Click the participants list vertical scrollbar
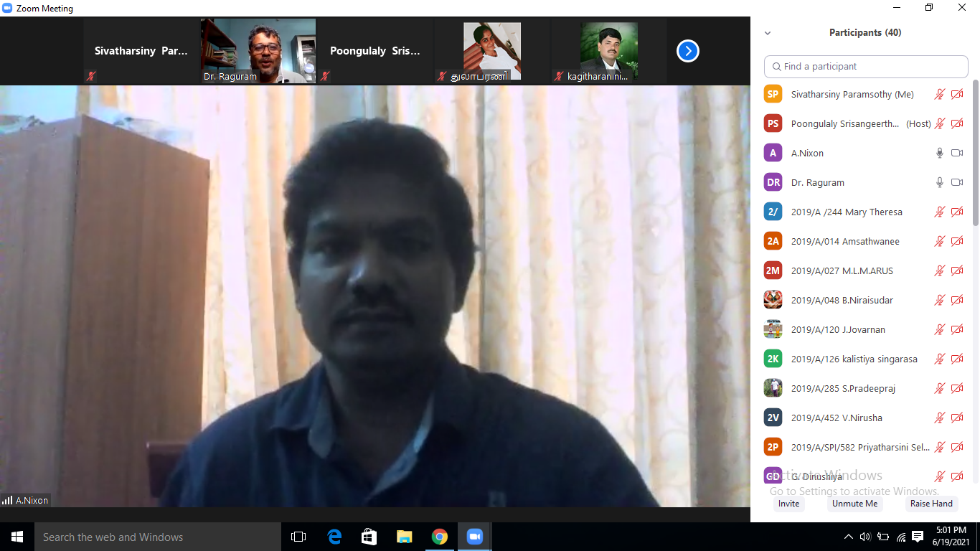 pos(976,154)
